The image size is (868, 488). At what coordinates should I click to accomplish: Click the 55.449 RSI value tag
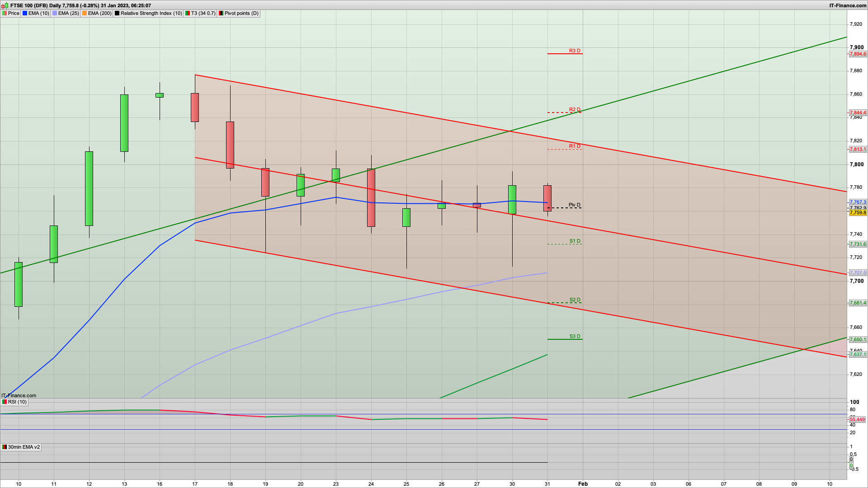857,420
